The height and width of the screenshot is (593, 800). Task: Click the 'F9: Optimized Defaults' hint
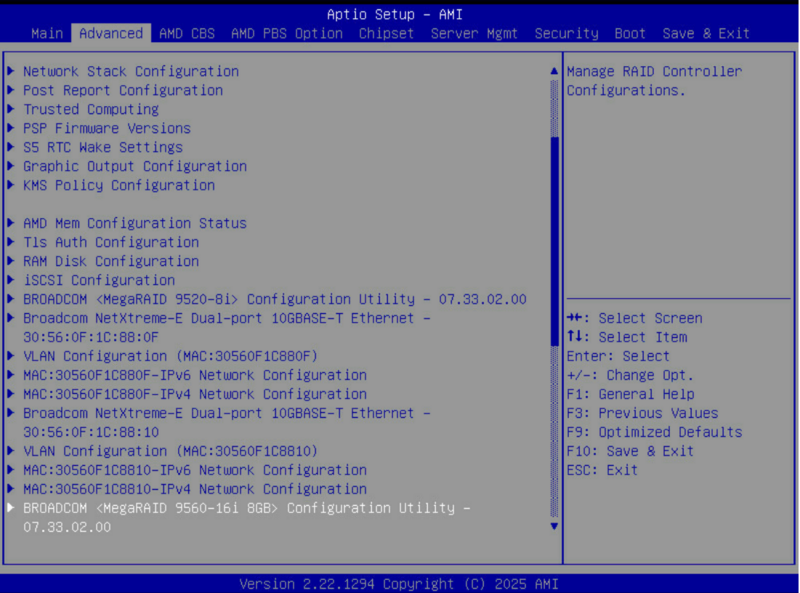click(655, 432)
